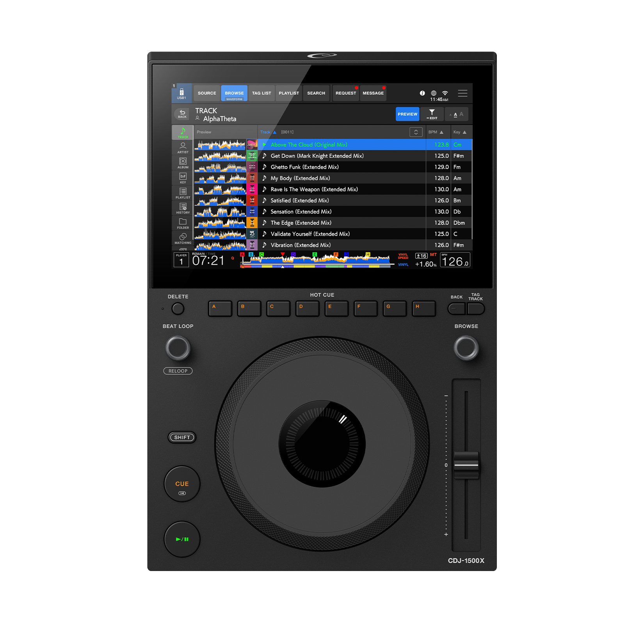The height and width of the screenshot is (644, 644).
Task: Trigger hot cue pad H
Action: (424, 308)
